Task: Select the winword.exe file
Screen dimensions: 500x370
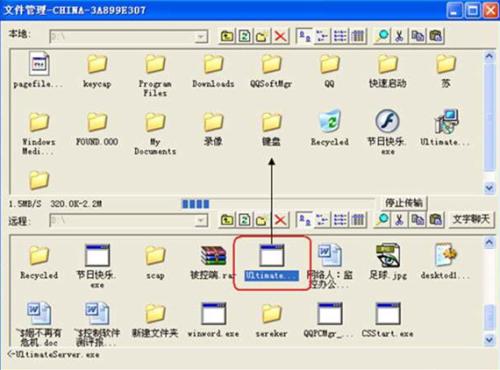Action: [x=213, y=319]
